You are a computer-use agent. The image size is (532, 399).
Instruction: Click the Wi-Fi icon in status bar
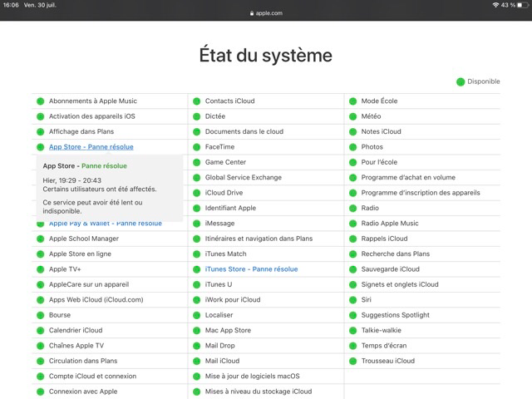(x=495, y=5)
